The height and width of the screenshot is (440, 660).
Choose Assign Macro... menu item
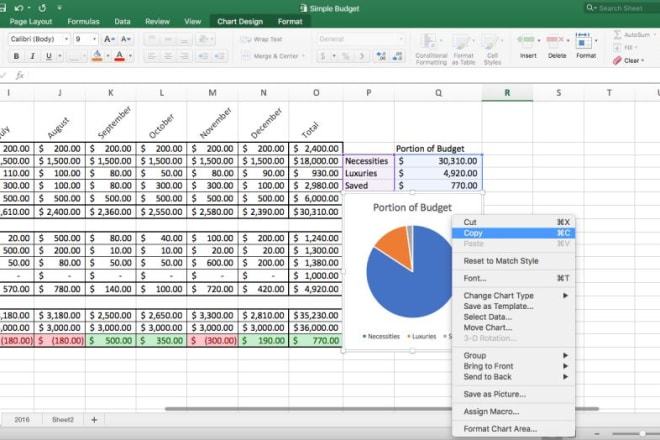point(514,412)
